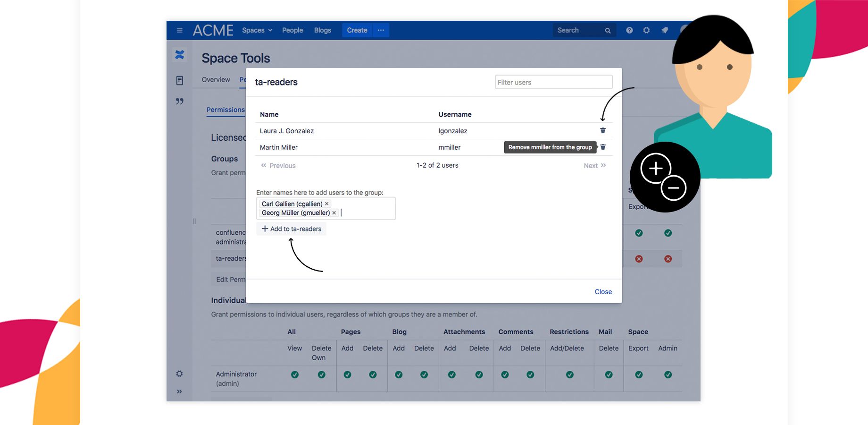Click confluence-administrators Admin green check
The image size is (868, 425).
pyautogui.click(x=668, y=233)
